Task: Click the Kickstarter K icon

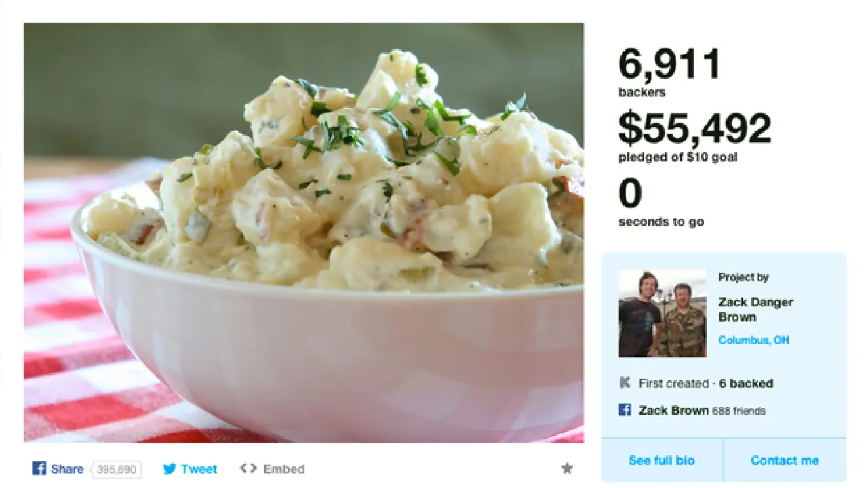Action: [625, 383]
